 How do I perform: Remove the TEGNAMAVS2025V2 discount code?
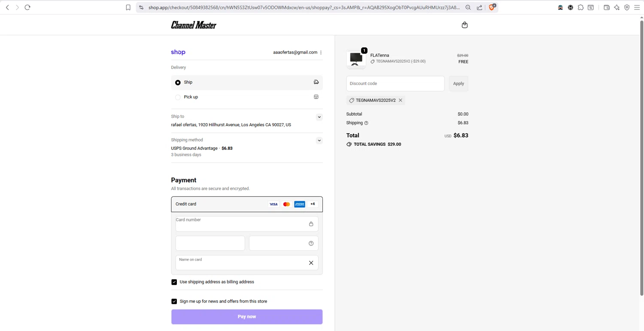pos(401,100)
